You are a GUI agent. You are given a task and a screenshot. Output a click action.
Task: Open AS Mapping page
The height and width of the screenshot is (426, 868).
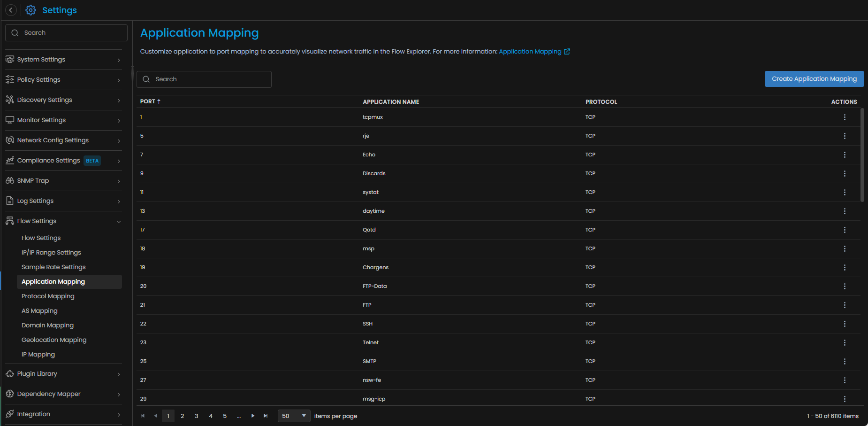(39, 310)
